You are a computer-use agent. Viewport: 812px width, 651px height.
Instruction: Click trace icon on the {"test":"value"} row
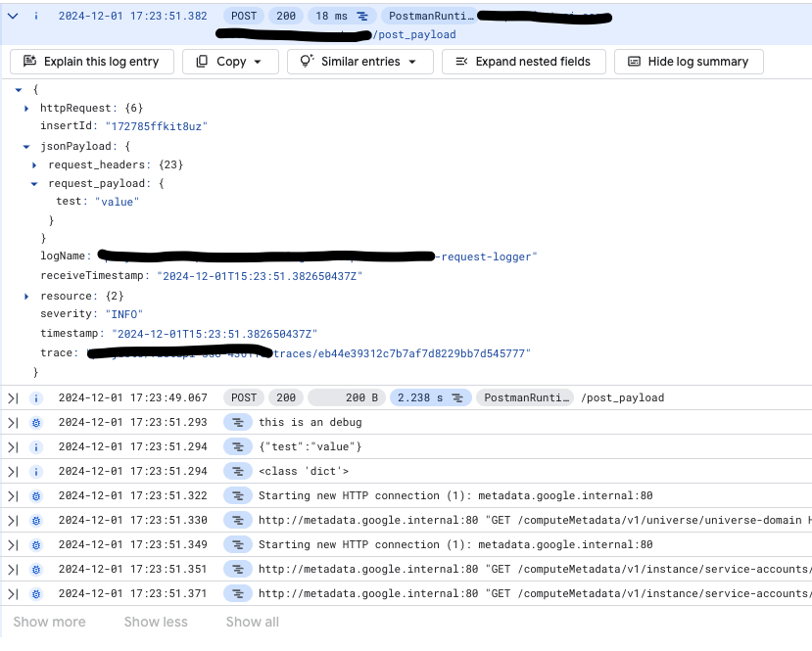click(237, 446)
